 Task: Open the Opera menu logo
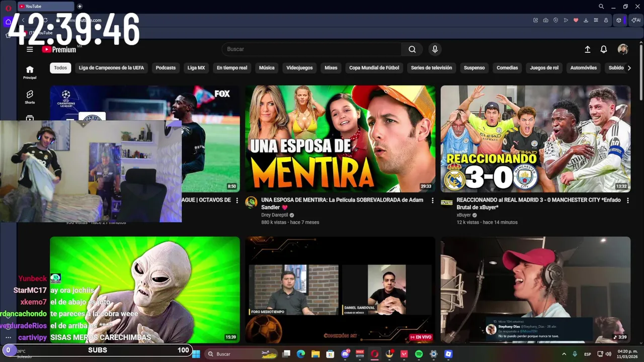tap(8, 8)
